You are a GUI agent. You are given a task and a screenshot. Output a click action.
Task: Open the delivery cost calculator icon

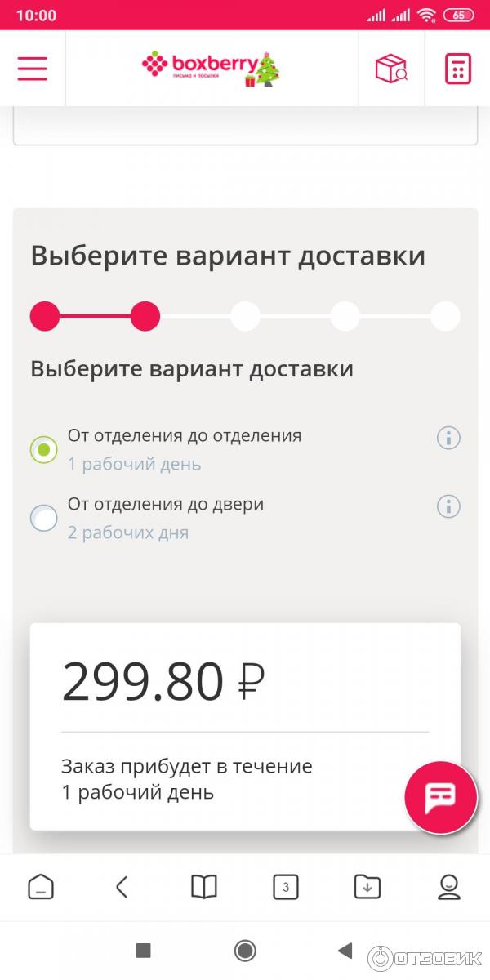click(457, 69)
